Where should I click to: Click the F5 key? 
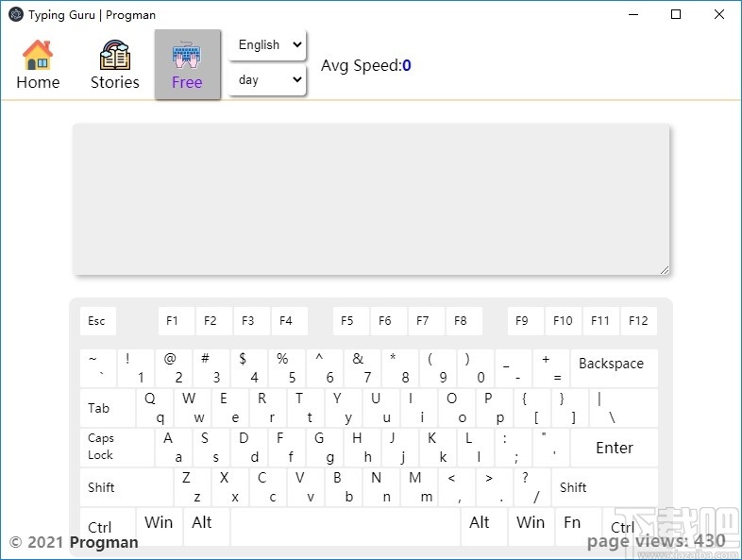[x=350, y=321]
